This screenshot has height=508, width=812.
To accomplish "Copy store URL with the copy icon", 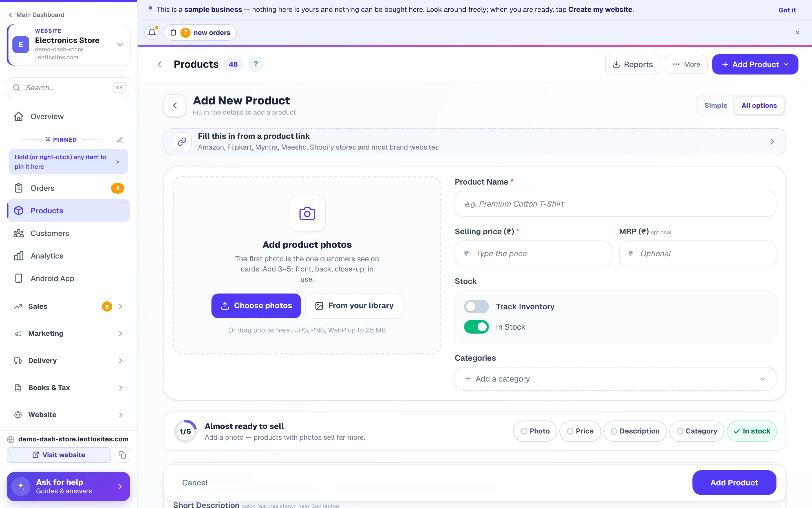I will pyautogui.click(x=122, y=455).
